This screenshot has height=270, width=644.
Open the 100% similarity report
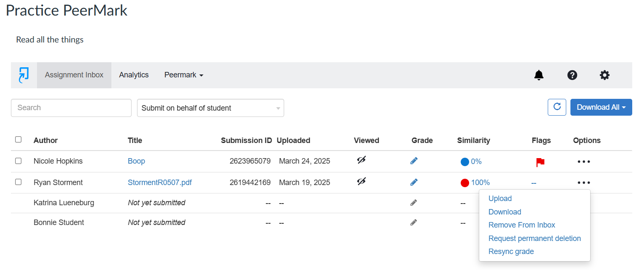[480, 183]
